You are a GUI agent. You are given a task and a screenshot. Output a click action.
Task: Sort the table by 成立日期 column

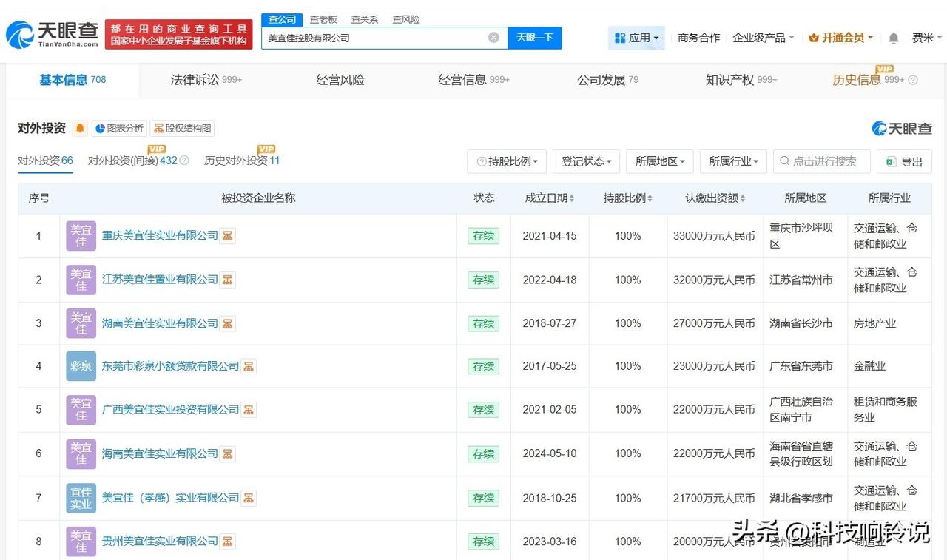(x=550, y=198)
